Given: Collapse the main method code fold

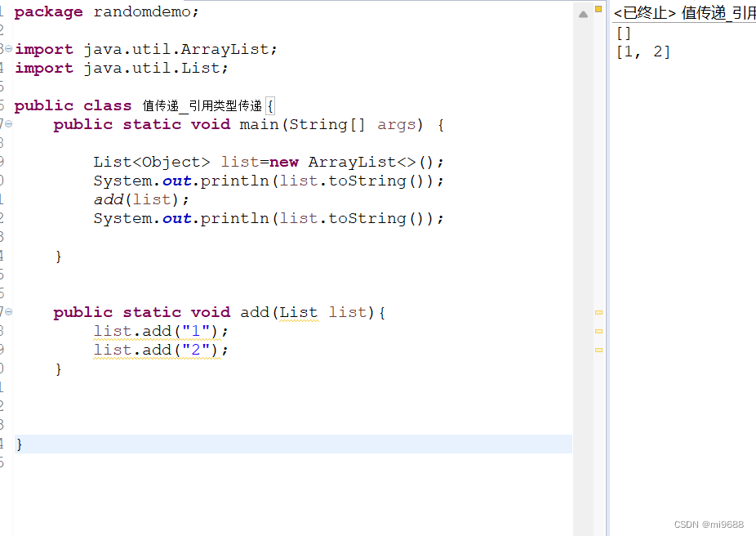Looking at the screenshot, I should 7,124.
